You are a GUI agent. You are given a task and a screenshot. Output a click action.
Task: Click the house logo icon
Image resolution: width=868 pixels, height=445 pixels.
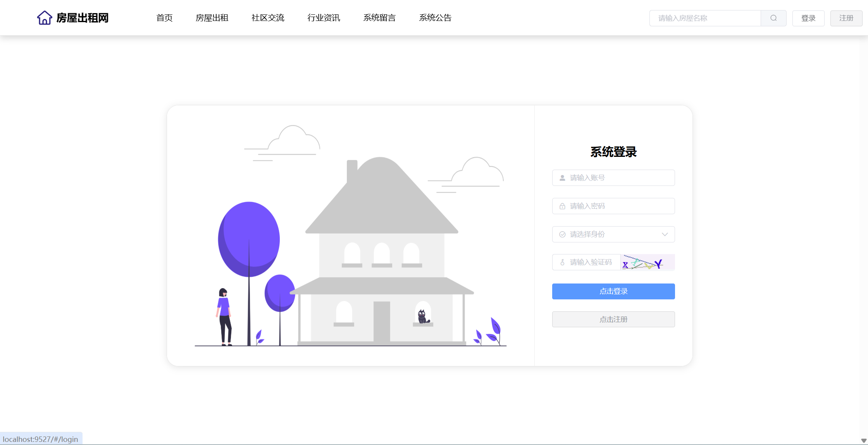pos(45,18)
